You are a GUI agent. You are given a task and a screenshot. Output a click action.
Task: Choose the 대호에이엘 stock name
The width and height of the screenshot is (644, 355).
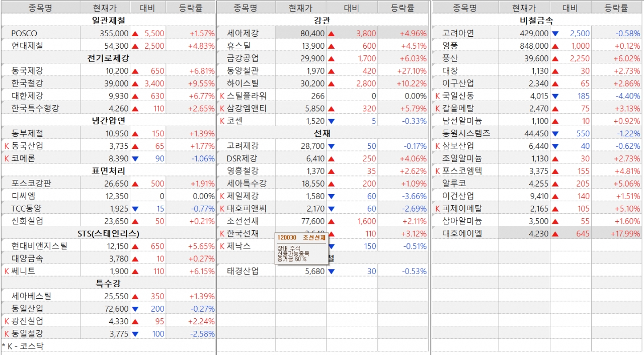[x=462, y=234]
